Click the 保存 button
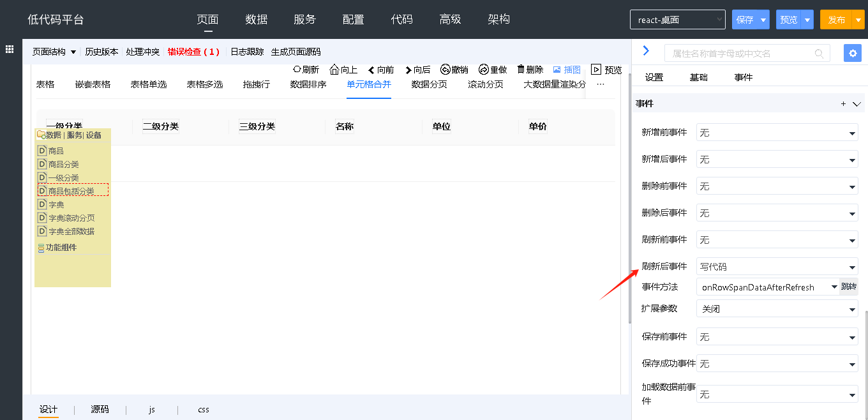 745,20
